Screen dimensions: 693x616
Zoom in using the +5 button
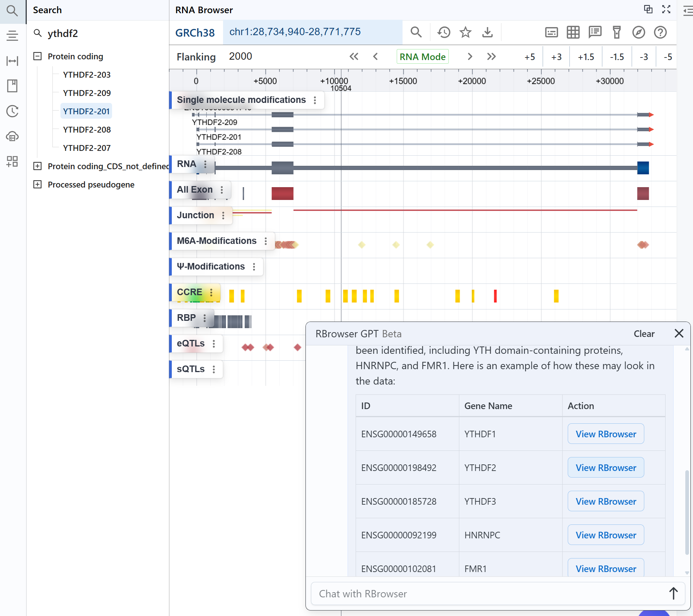tap(529, 57)
